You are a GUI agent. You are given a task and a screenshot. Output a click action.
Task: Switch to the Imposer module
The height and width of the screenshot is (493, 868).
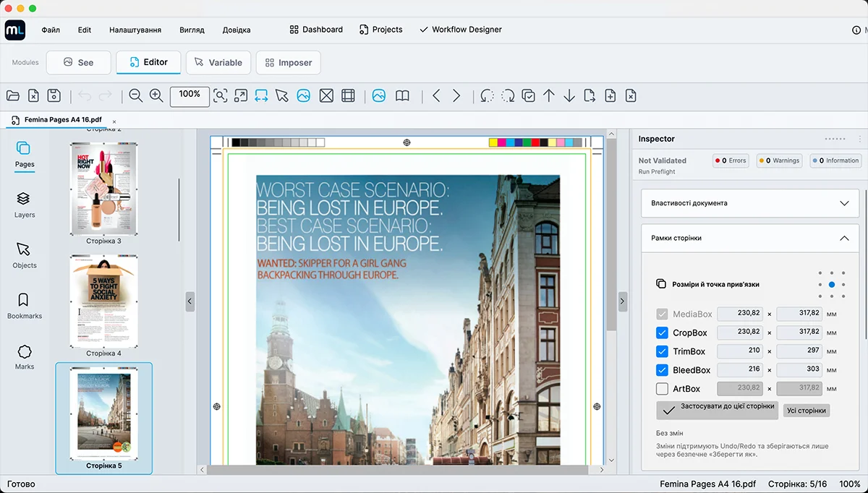tap(288, 62)
